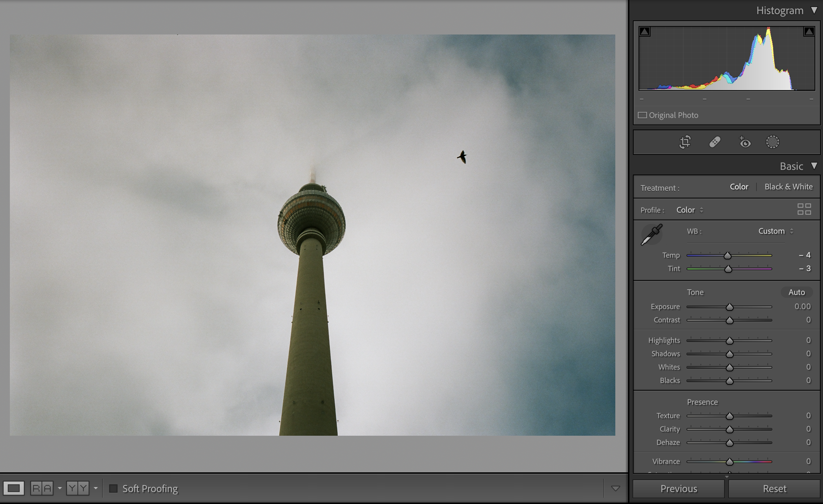Open the Profile Browser grid icon
The height and width of the screenshot is (504, 823).
(x=804, y=209)
